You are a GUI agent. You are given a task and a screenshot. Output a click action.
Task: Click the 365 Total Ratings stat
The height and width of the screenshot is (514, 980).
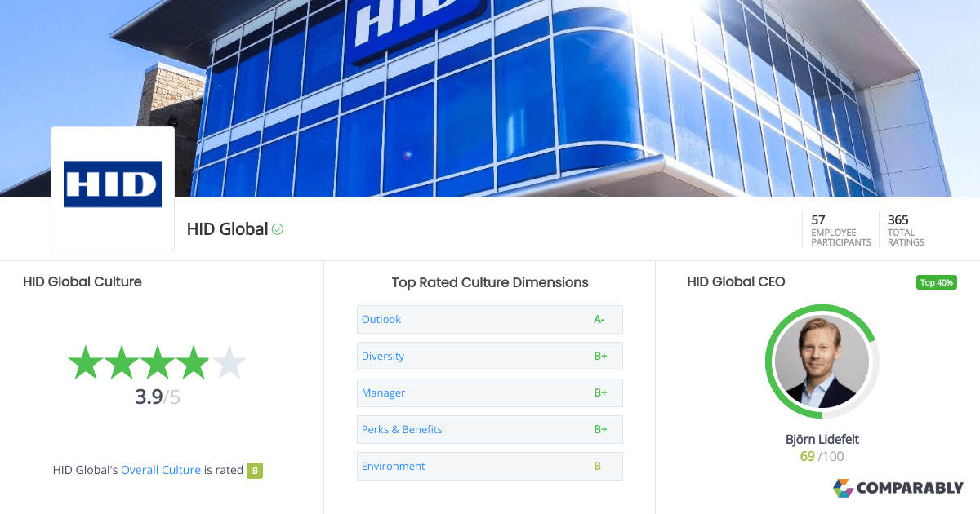click(906, 230)
